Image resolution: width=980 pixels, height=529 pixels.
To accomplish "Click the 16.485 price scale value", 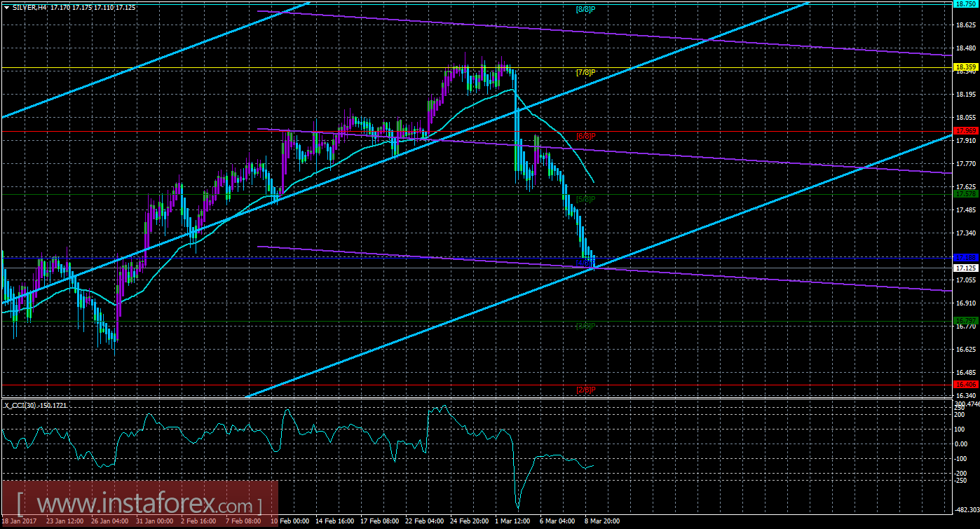I will click(967, 373).
